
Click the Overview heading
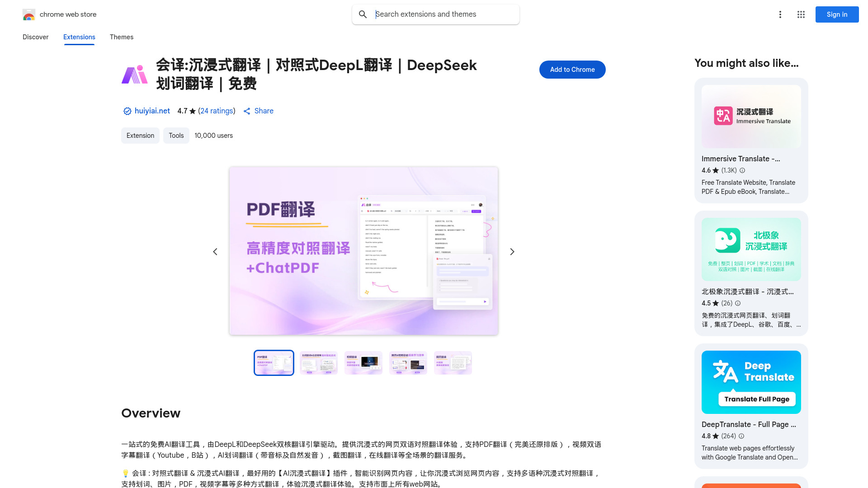151,413
